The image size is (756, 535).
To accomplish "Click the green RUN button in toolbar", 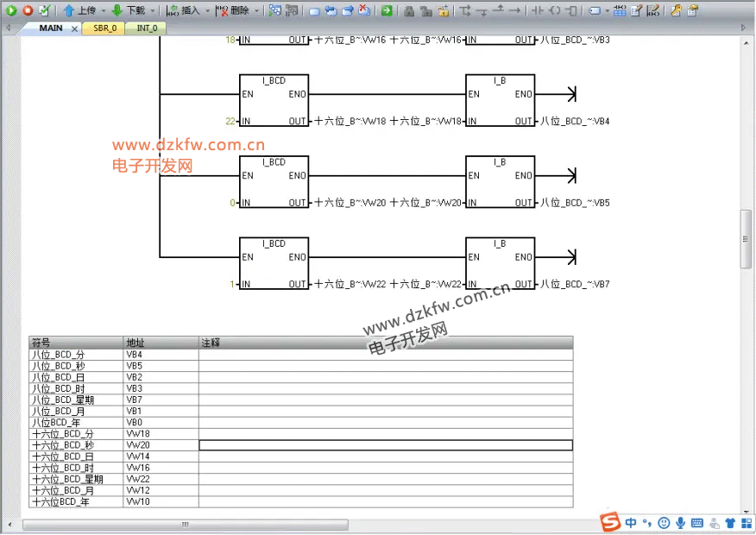I will (x=11, y=10).
